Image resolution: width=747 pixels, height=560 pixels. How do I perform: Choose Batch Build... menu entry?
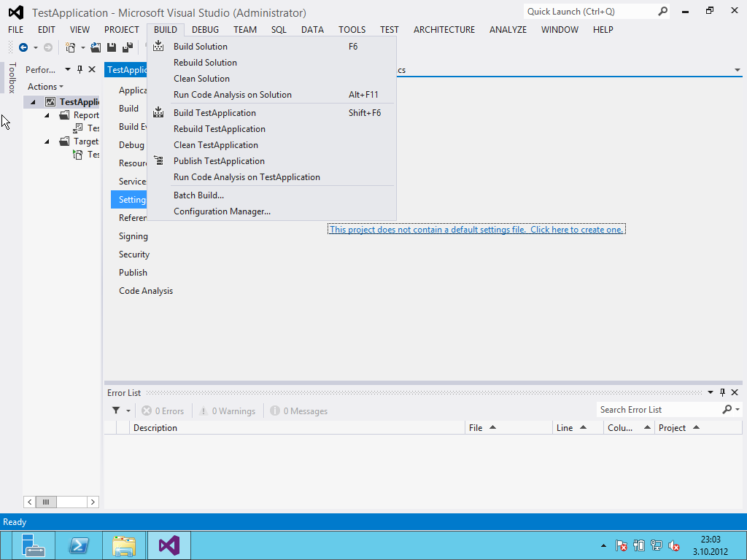click(271, 195)
